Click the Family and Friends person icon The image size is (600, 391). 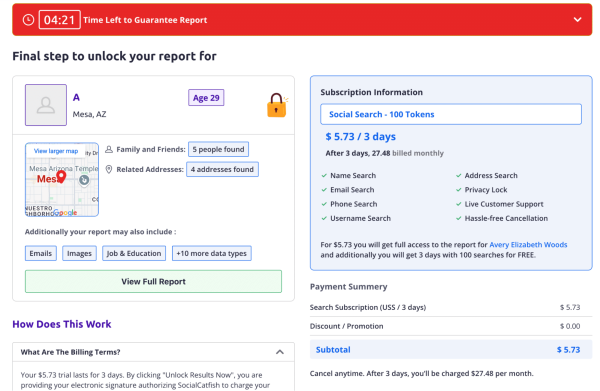click(x=109, y=149)
